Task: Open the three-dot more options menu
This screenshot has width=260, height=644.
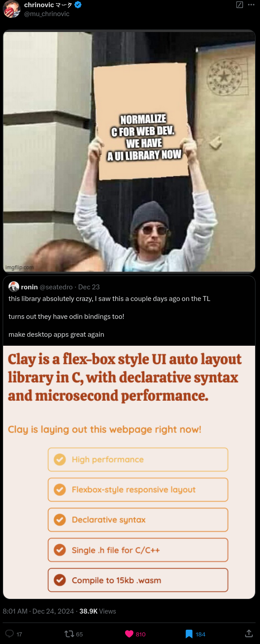Action: (251, 5)
